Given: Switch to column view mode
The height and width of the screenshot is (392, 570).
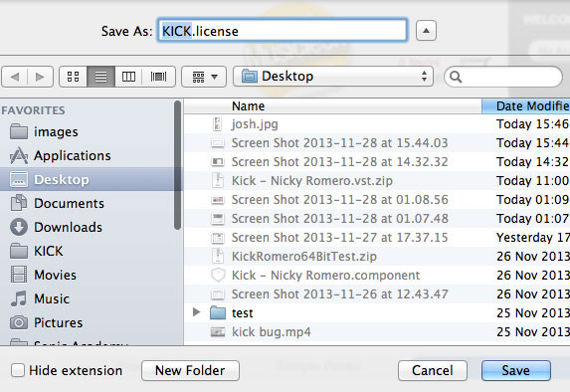Looking at the screenshot, I should [128, 77].
